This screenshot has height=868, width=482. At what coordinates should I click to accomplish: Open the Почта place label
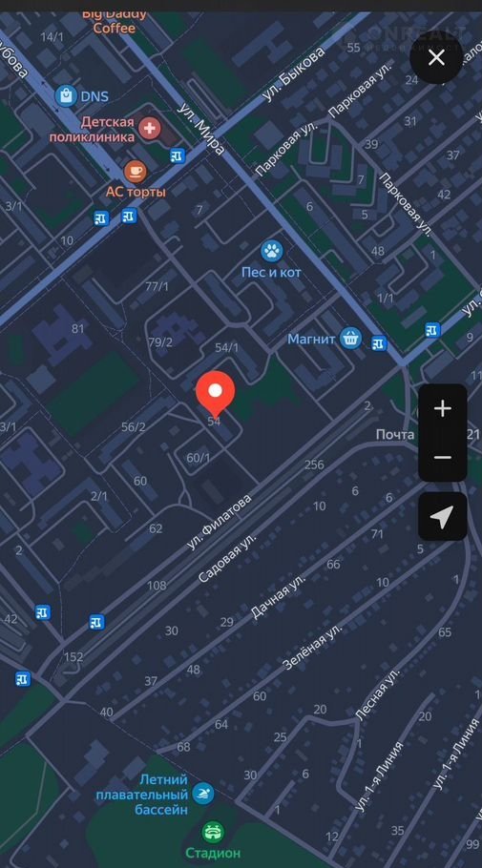395,435
